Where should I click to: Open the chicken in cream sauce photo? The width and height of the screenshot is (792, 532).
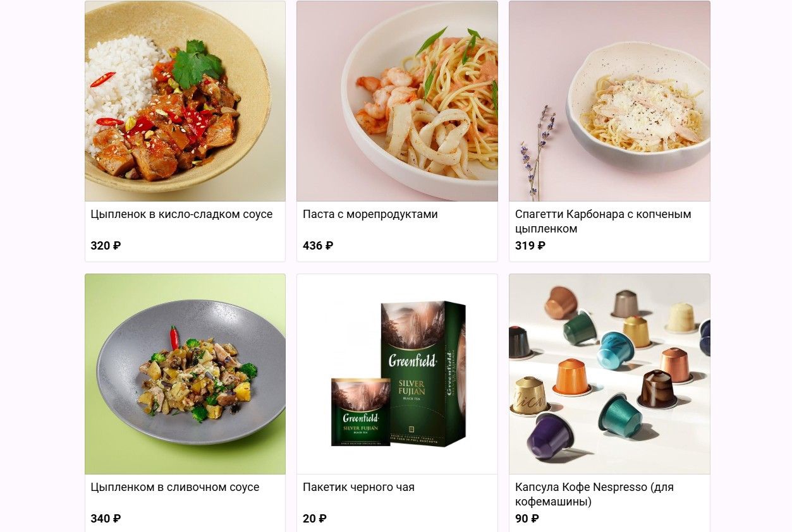(185, 374)
